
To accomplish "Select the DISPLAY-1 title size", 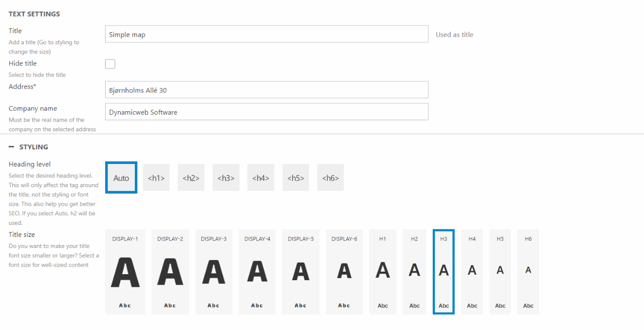I will 125,272.
